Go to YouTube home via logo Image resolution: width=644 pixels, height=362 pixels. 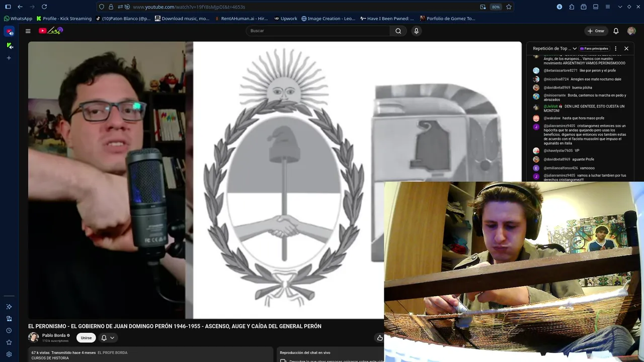pos(51,31)
